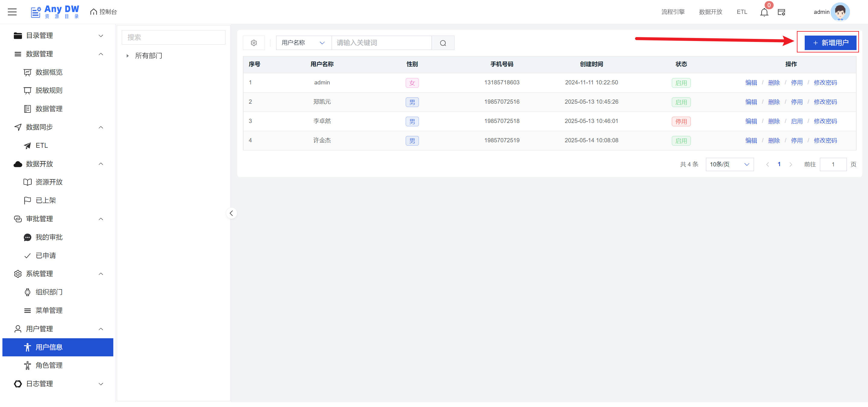Click the admin avatar picture
The width and height of the screenshot is (868, 407).
tap(840, 12)
